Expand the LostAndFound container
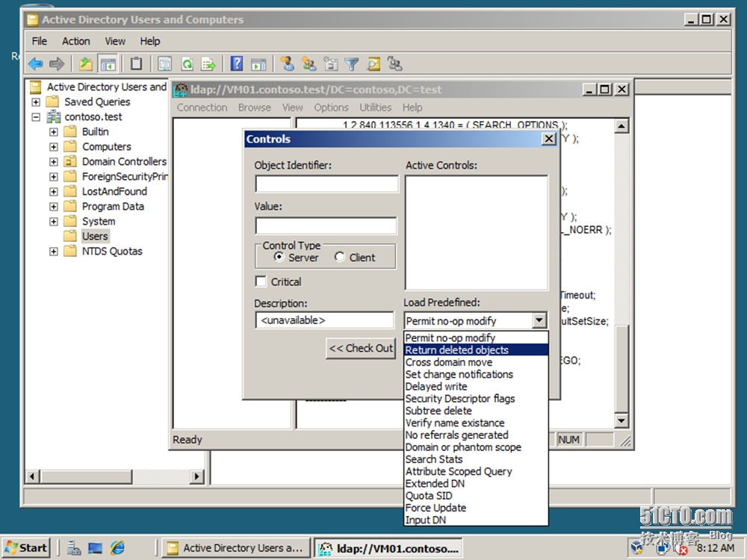Screen dimensions: 747x560 coord(53,192)
